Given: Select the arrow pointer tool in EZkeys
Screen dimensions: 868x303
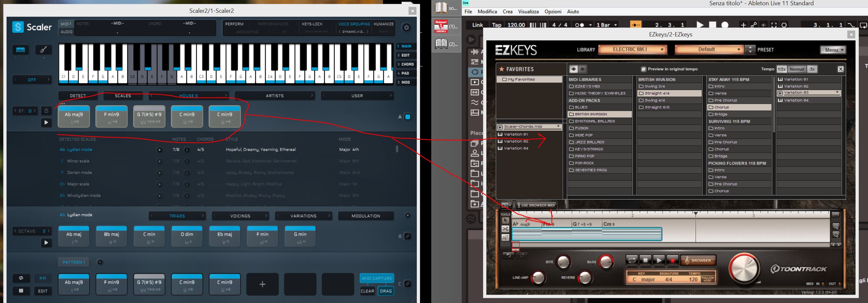Looking at the screenshot, I should [505, 220].
